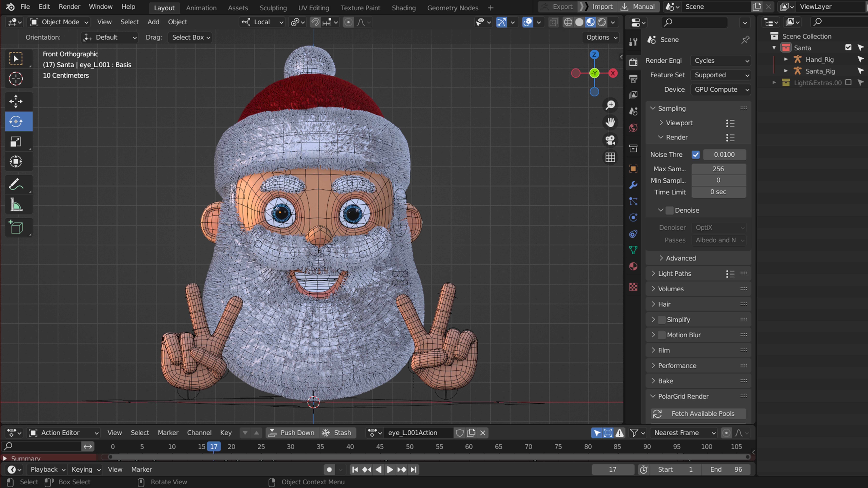
Task: Open the Physics properties tab
Action: pos(633,218)
